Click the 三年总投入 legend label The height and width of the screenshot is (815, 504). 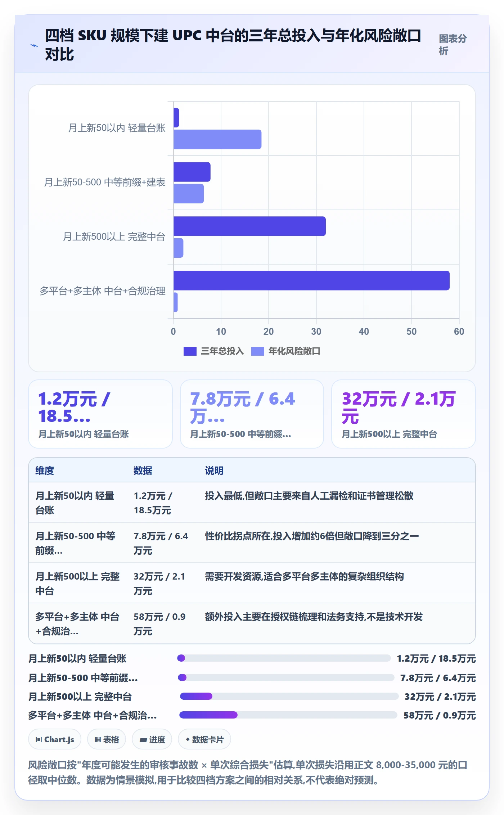pos(222,351)
